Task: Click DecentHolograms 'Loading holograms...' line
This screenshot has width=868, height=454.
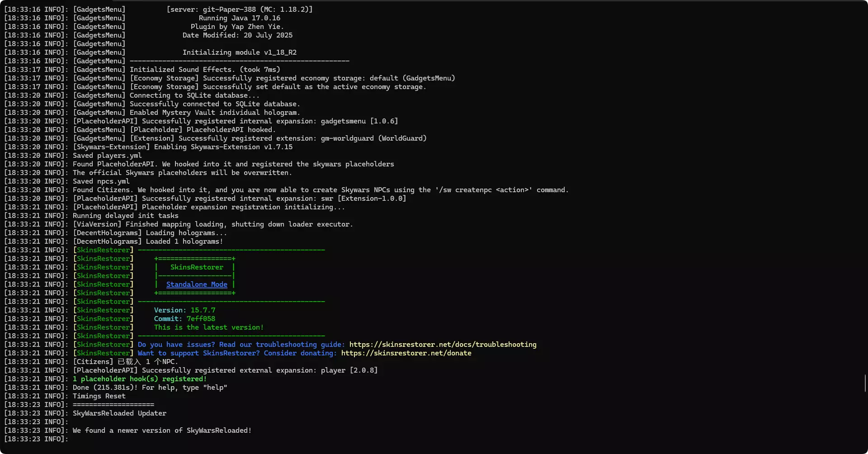Action: [186, 233]
